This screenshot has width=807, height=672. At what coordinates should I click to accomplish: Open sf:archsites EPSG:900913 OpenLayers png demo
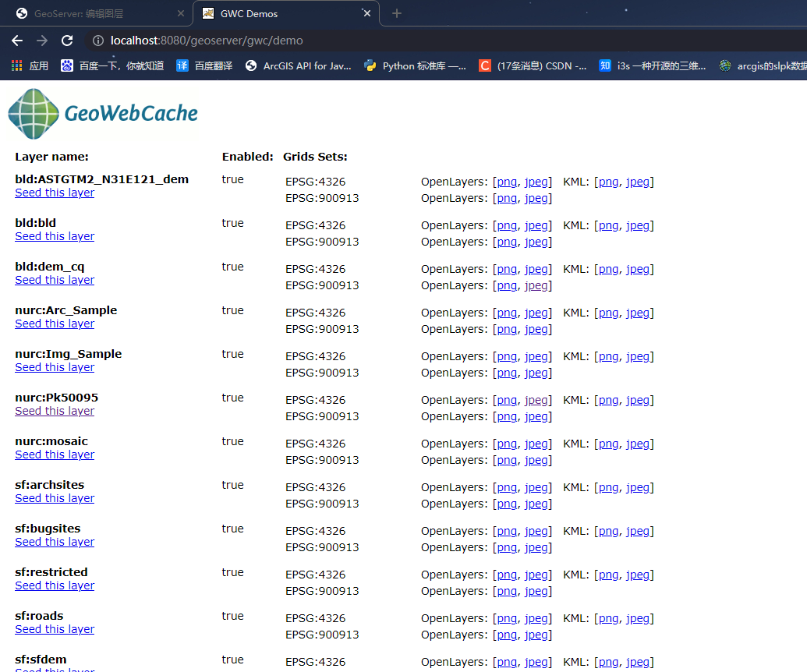click(x=507, y=504)
